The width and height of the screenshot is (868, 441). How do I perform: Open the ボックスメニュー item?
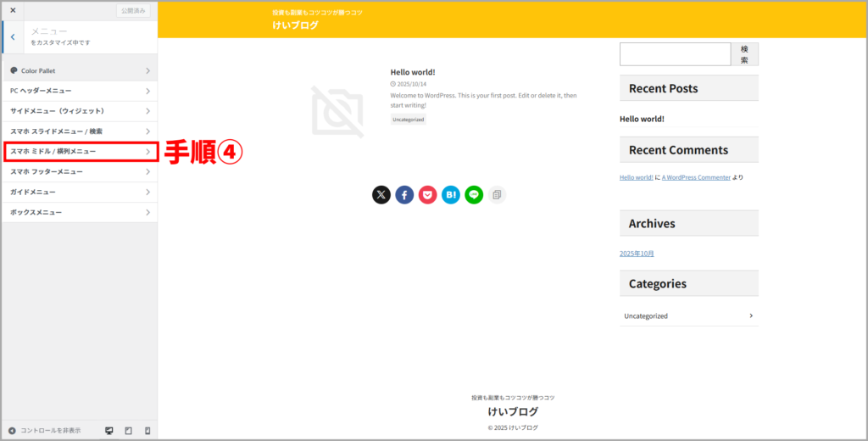coord(79,212)
